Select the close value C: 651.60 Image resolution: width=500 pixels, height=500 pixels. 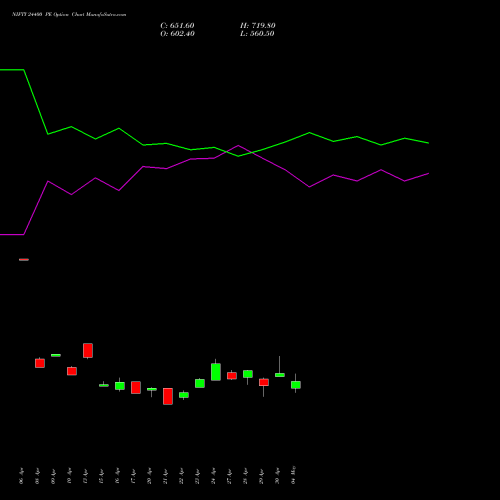point(177,26)
